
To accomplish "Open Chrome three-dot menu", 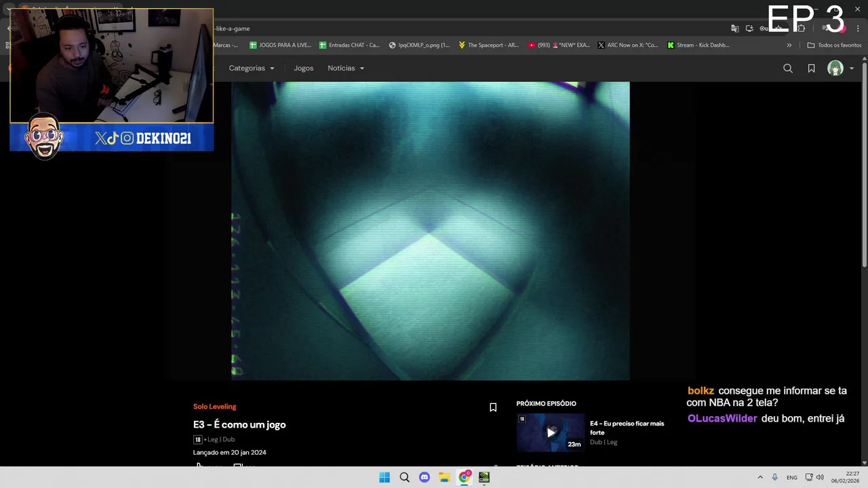I will pyautogui.click(x=858, y=28).
